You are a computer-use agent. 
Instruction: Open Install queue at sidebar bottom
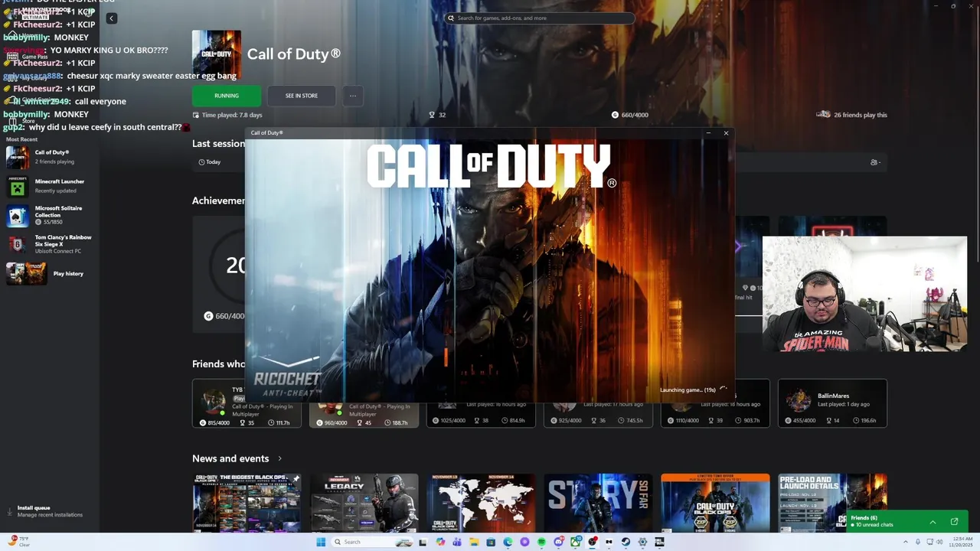[x=49, y=511]
